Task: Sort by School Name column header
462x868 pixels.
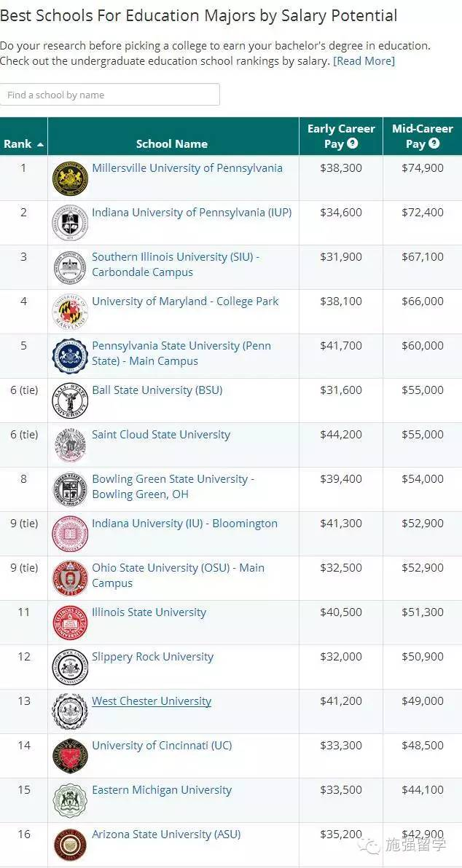Action: point(172,144)
